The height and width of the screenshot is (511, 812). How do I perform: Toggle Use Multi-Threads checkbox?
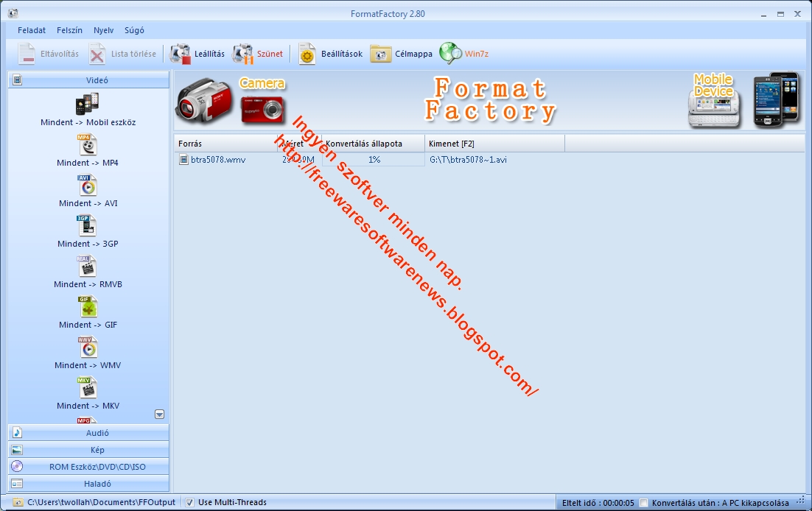[189, 502]
